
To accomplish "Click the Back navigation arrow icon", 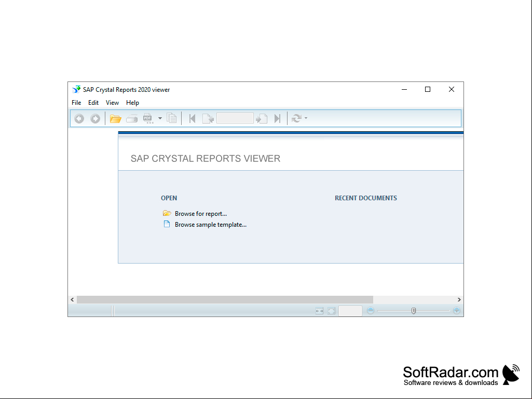I will pos(79,119).
